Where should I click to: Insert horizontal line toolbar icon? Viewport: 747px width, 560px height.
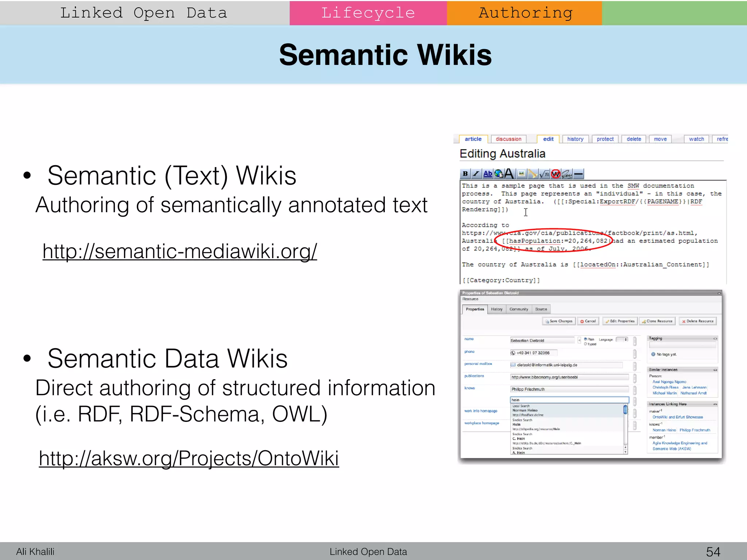pyautogui.click(x=578, y=174)
